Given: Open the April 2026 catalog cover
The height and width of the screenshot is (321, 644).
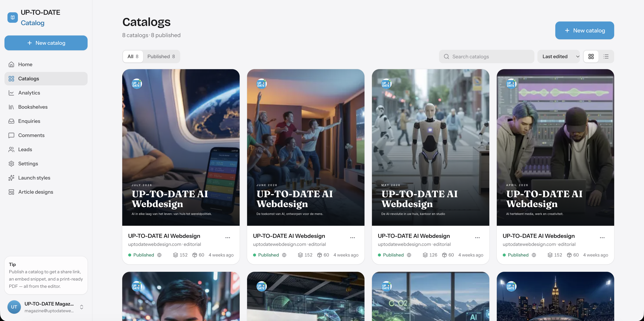Looking at the screenshot, I should (x=555, y=147).
